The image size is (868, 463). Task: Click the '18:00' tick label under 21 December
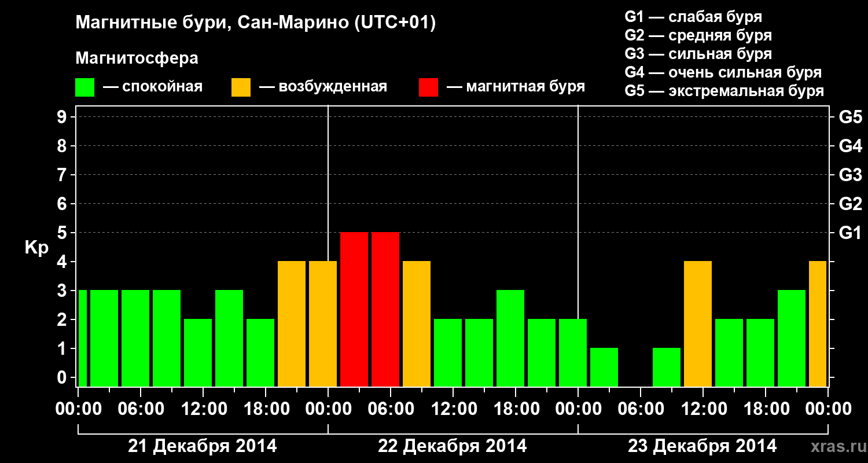pos(266,409)
